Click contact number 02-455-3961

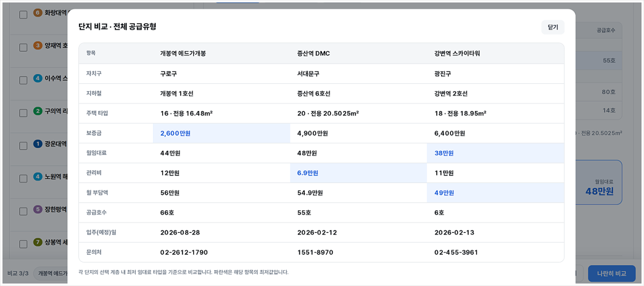(456, 252)
